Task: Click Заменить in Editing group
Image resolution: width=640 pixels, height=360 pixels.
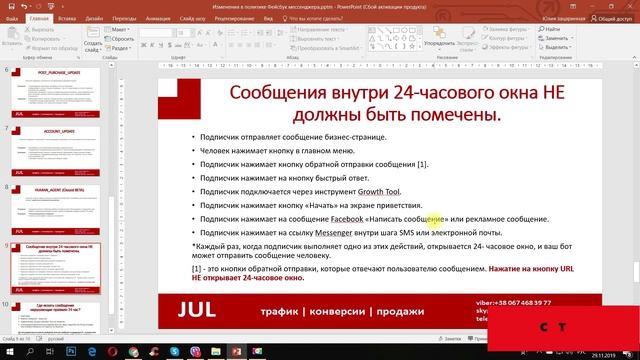Action: [x=556, y=38]
